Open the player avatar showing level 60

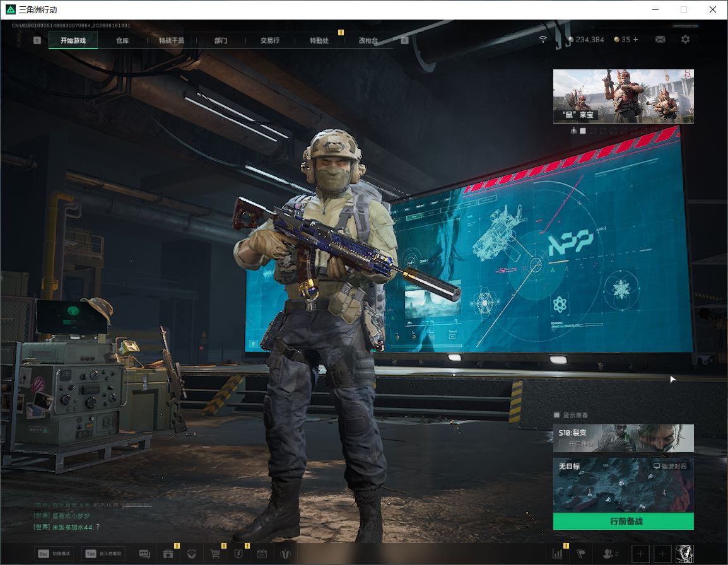pos(685,554)
